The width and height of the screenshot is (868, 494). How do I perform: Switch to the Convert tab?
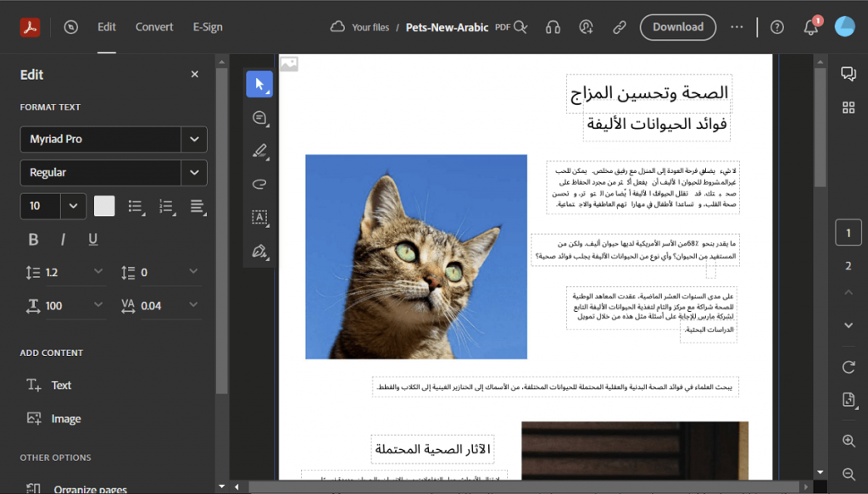(x=153, y=26)
